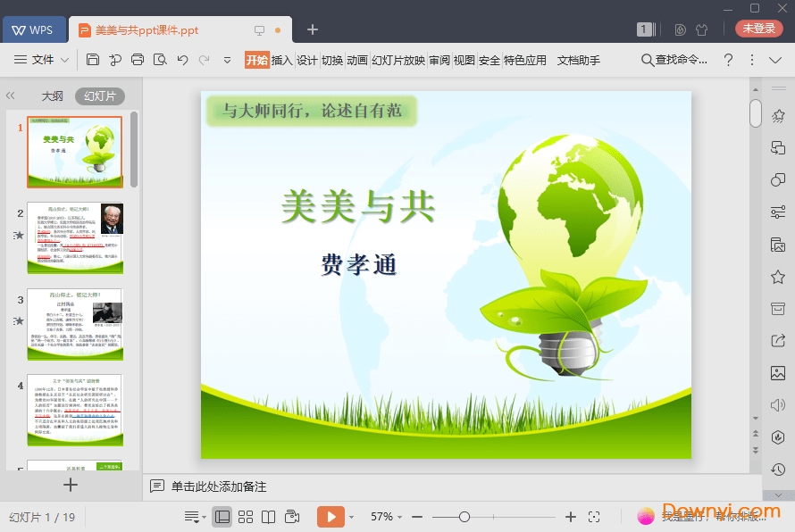Start slideshow with the orange play icon
Screen dimensions: 795x532
point(331,516)
